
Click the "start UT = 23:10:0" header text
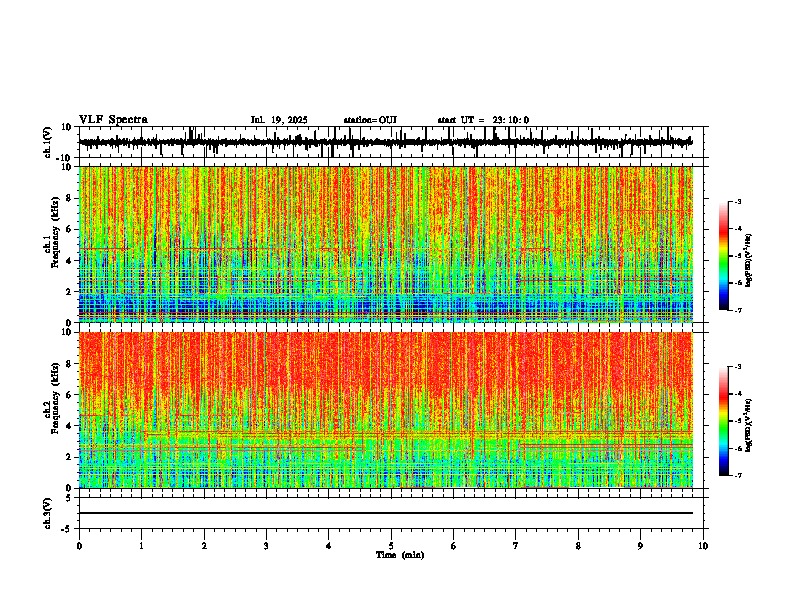pyautogui.click(x=483, y=120)
